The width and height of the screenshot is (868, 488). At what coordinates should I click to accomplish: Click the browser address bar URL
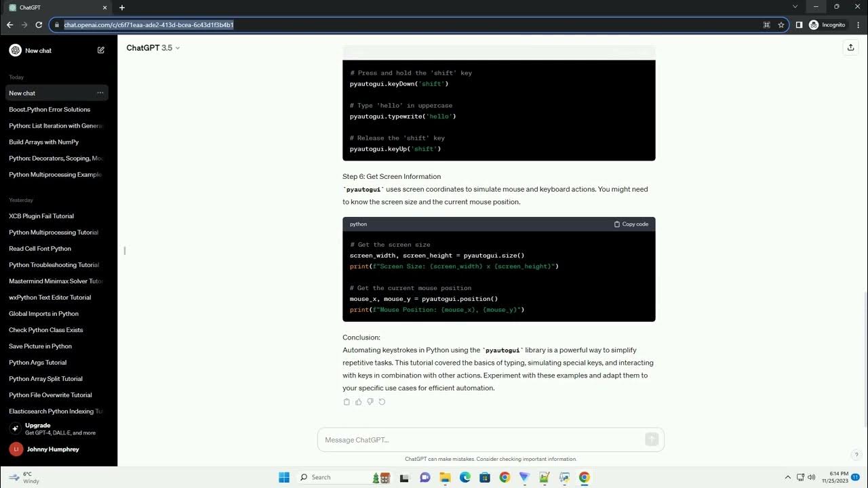click(x=149, y=24)
